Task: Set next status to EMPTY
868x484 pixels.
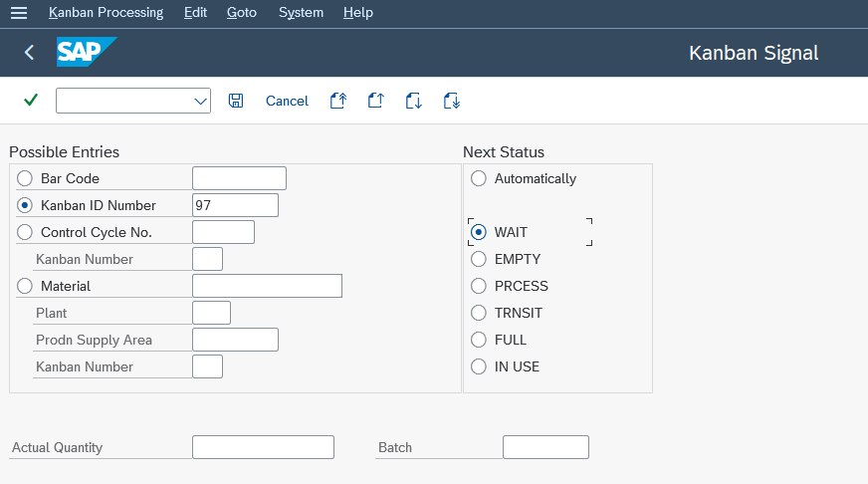Action: point(478,259)
